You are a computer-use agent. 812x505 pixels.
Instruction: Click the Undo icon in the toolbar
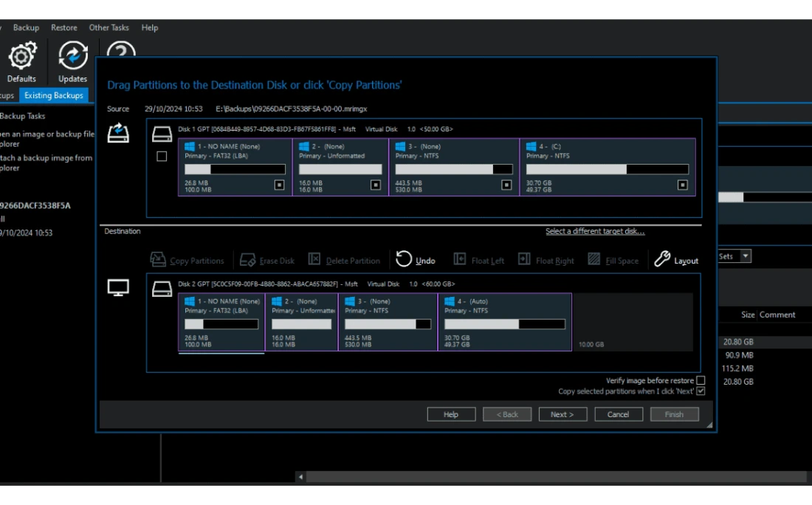coord(404,259)
